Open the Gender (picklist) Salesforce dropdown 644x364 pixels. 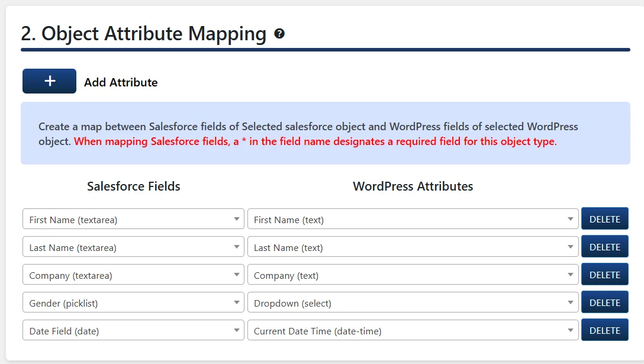134,302
